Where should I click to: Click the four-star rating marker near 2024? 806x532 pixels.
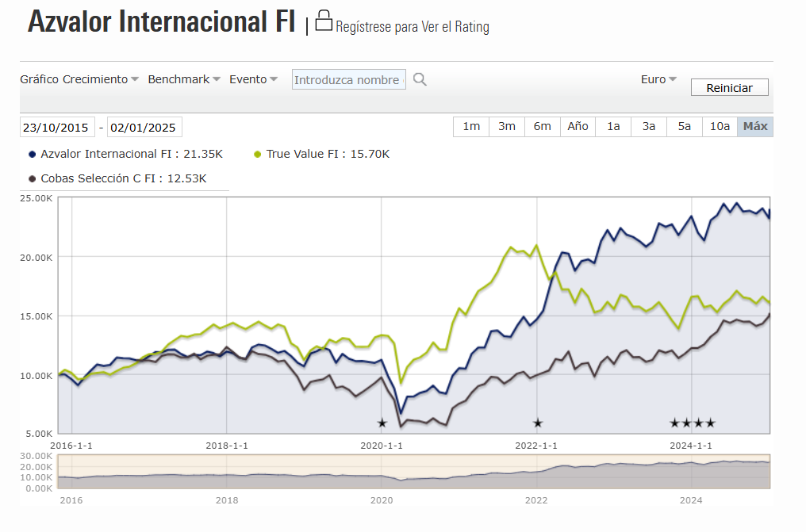693,423
